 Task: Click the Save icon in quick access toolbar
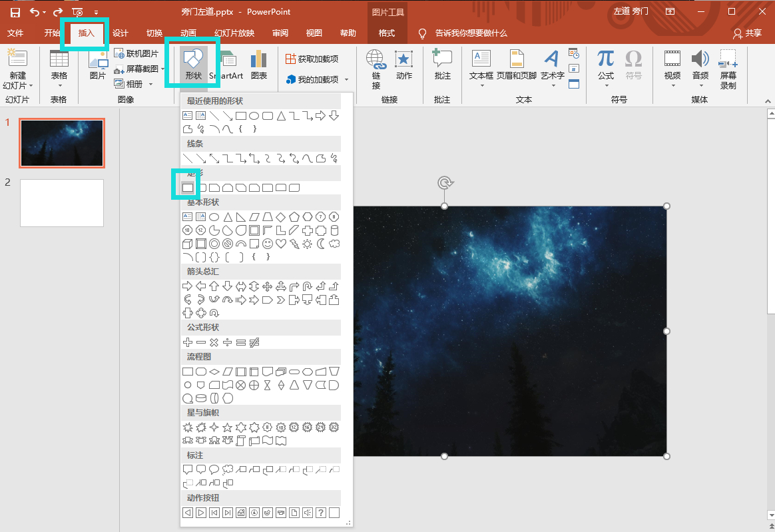click(x=15, y=12)
